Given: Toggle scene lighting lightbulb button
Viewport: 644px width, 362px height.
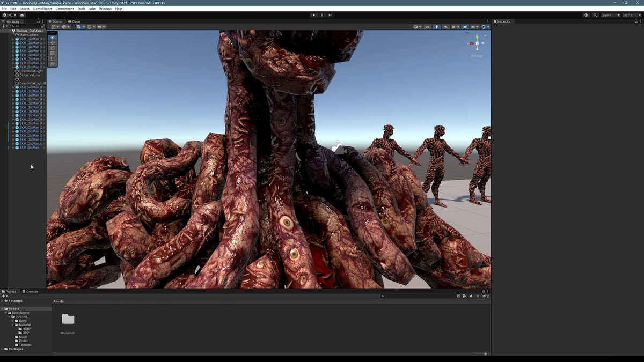Looking at the screenshot, I should point(436,27).
